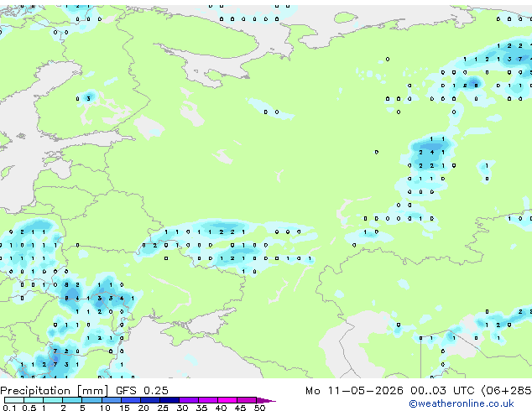
Task: Select the legend swatch between 10 and 15
Action: point(112,400)
